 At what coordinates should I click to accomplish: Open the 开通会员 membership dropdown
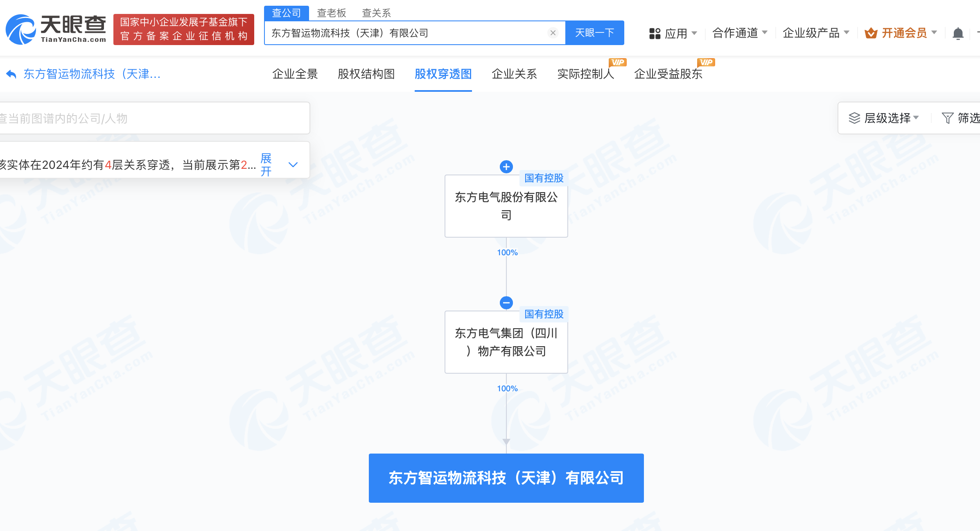pos(901,33)
